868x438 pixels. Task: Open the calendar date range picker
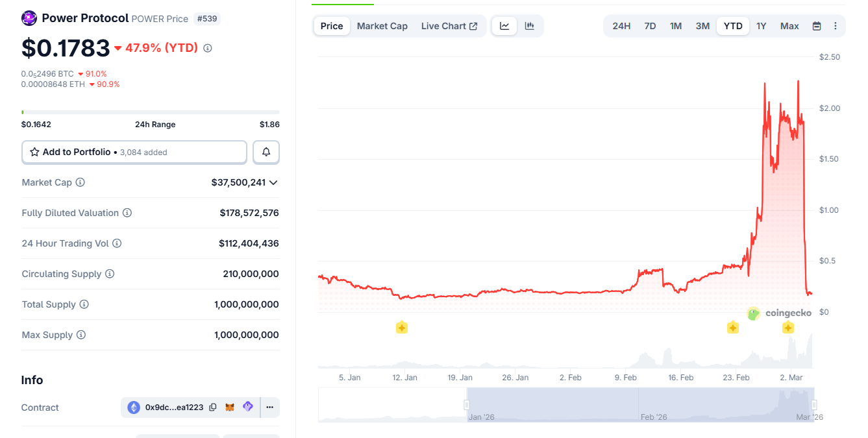(817, 26)
